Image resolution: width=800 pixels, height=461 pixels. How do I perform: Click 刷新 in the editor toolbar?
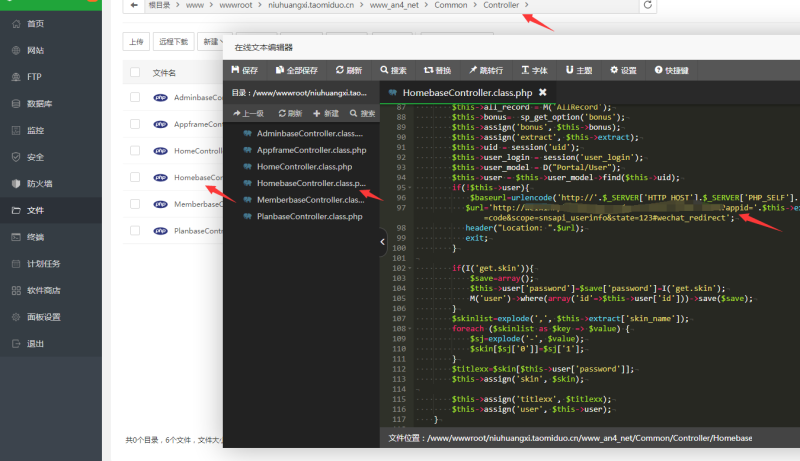[348, 70]
